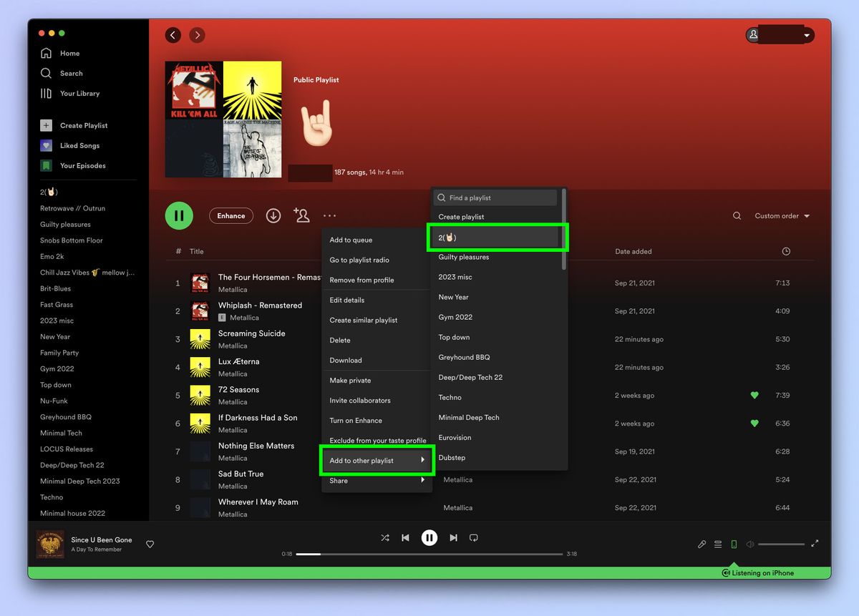Viewport: 859px width, 616px height.
Task: Toggle repeat in the player bar
Action: click(473, 537)
